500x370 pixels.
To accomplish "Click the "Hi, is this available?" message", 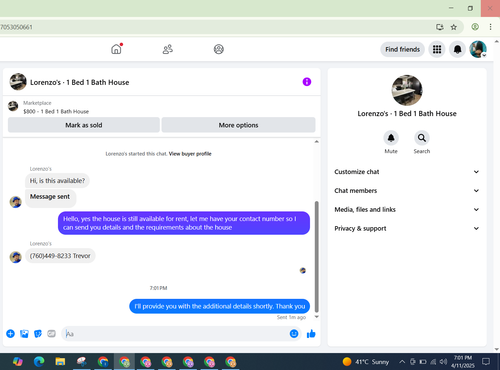I will [x=57, y=181].
